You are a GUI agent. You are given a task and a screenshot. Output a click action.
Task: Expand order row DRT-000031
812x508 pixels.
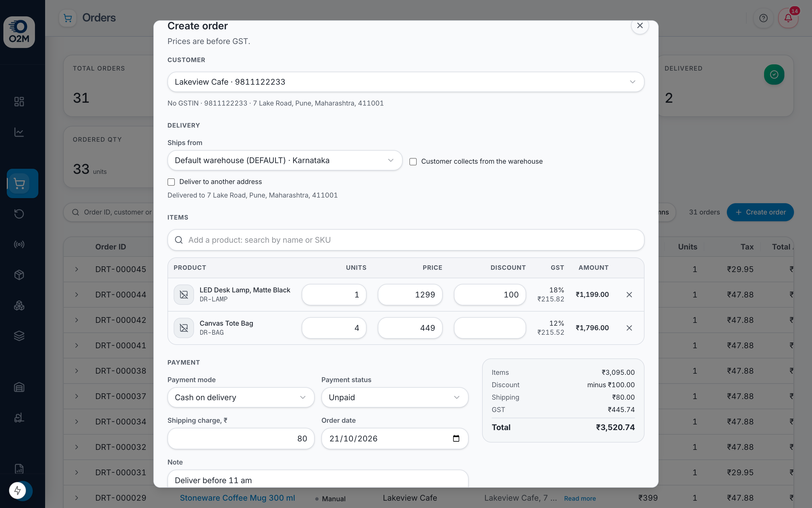76,472
